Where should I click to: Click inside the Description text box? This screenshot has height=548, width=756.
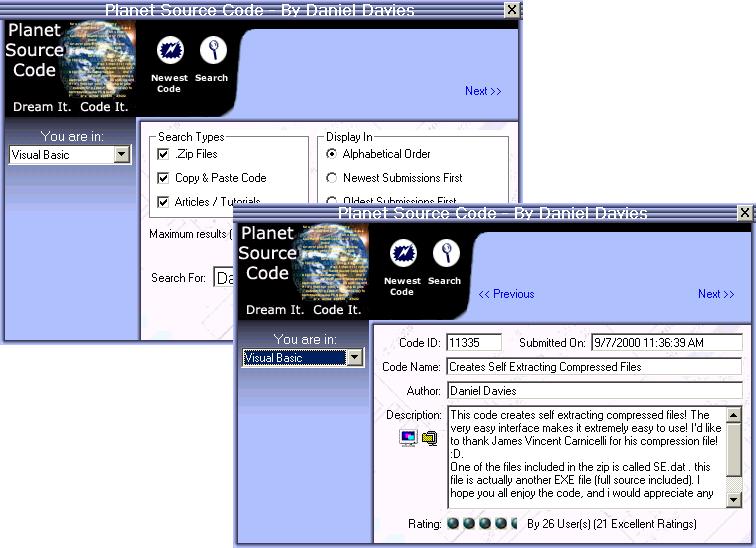586,457
